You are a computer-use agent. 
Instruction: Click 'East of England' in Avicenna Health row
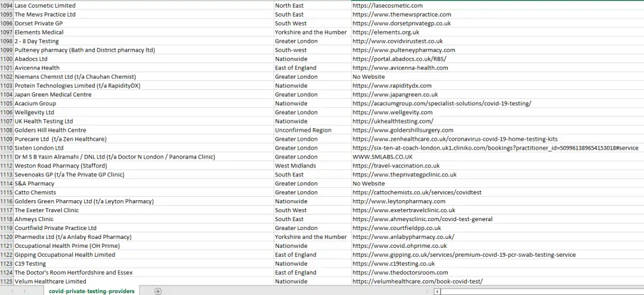(312, 68)
